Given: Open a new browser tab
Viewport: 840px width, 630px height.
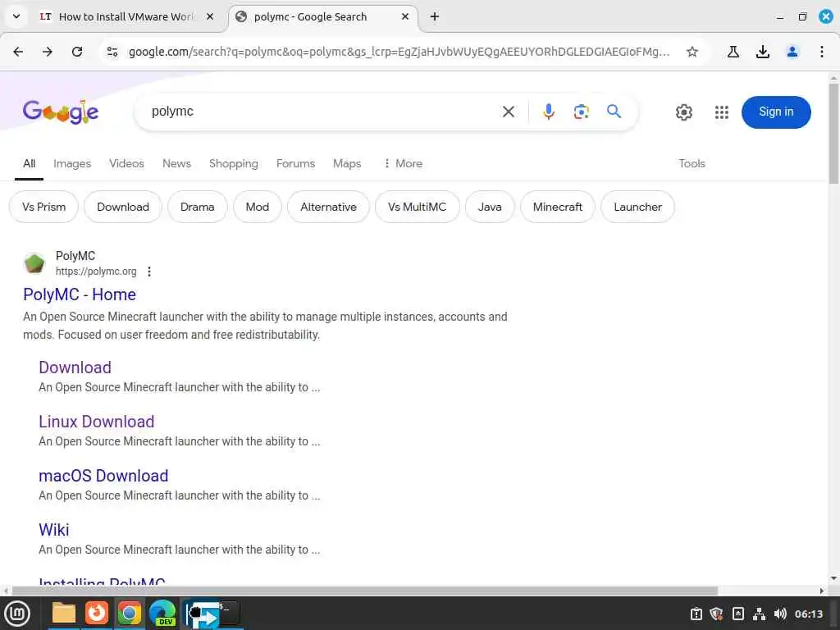Looking at the screenshot, I should point(435,16).
